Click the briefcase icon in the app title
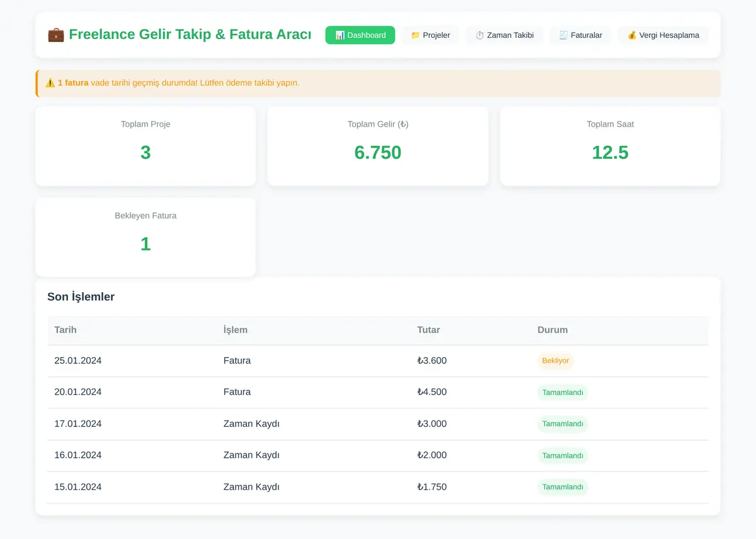Screen dimensions: 756x539 click(x=56, y=35)
